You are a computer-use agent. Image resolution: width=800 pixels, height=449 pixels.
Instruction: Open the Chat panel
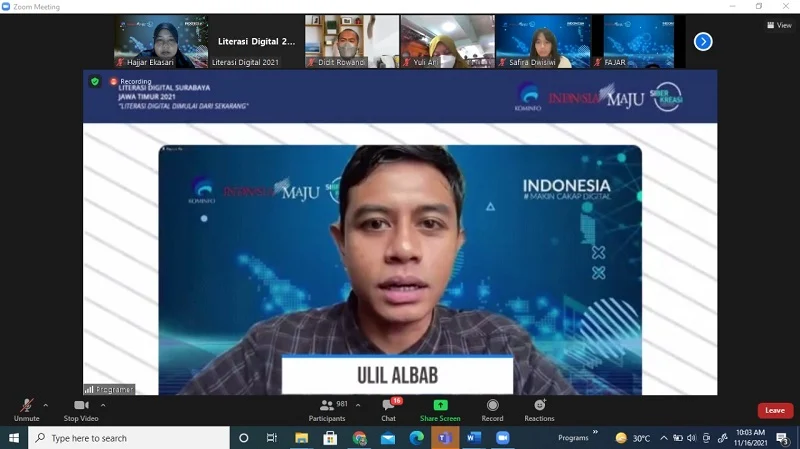389,410
